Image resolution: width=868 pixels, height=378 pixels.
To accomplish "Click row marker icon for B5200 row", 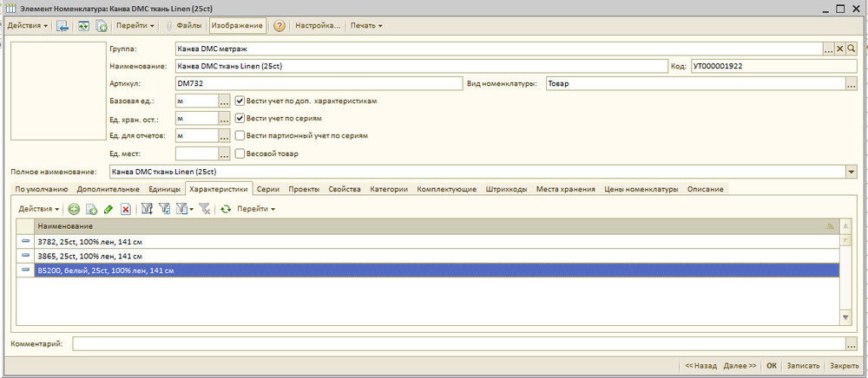I will click(x=25, y=270).
